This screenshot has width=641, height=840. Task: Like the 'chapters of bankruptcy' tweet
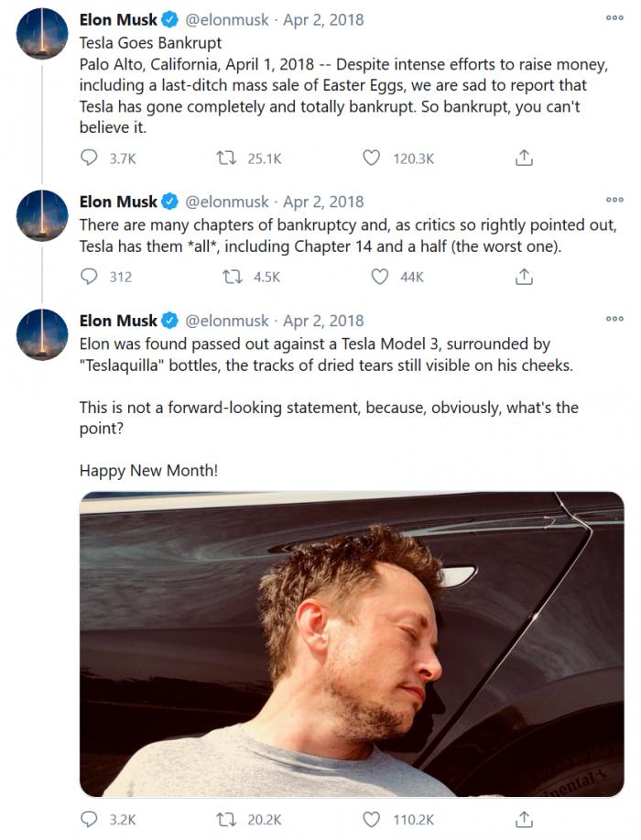[x=380, y=277]
